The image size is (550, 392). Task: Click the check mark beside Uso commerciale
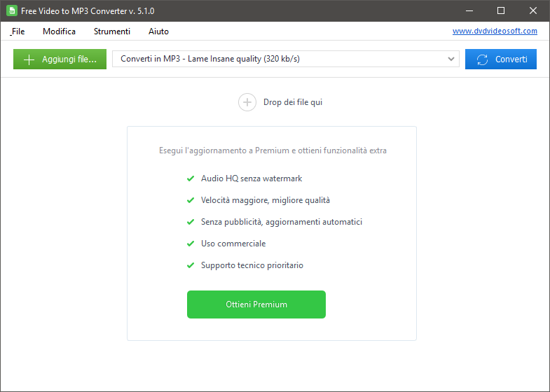click(191, 244)
